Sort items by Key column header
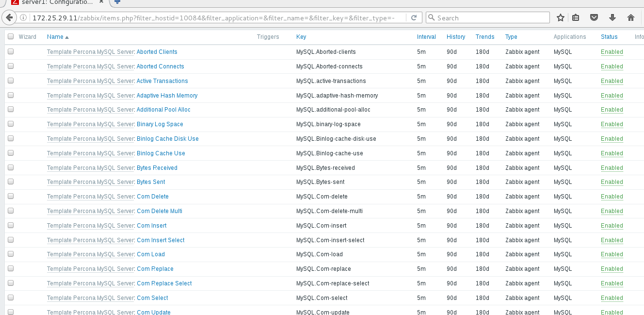The image size is (644, 315). click(301, 37)
